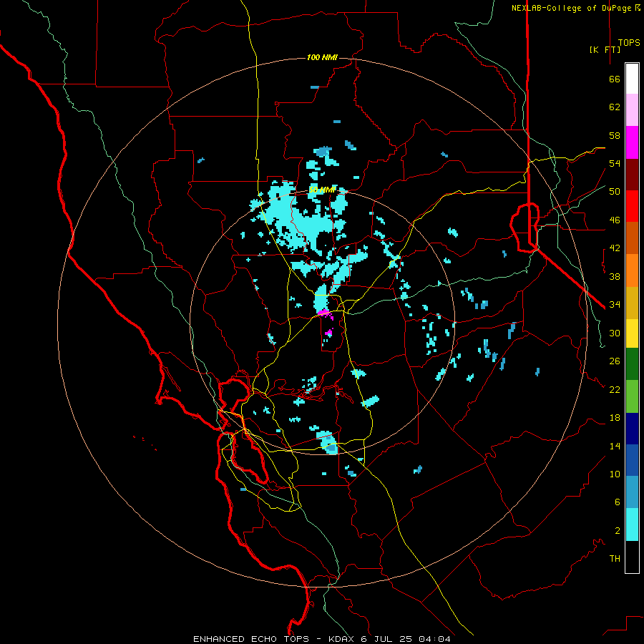Click the magenta legend swatch

tap(632, 142)
